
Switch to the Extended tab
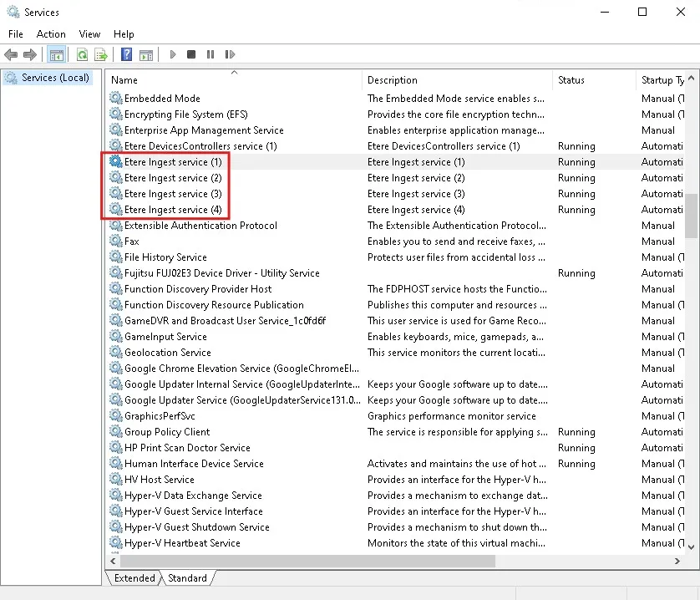coord(134,578)
